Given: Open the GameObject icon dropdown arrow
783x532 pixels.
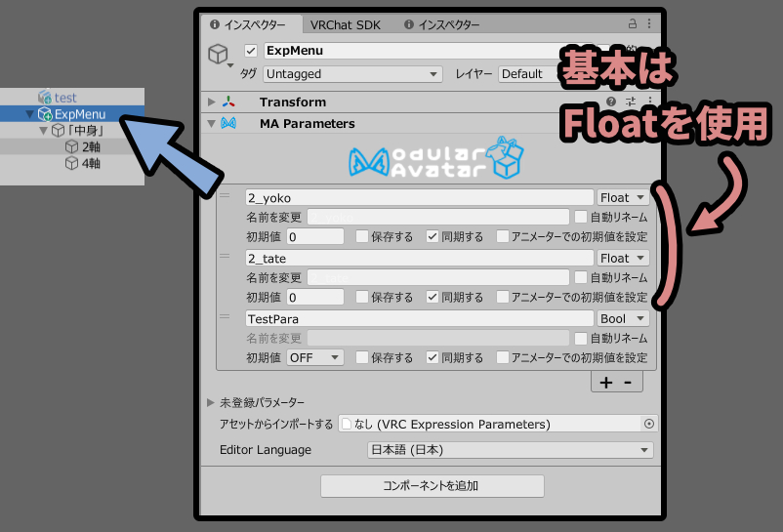Looking at the screenshot, I should [x=230, y=65].
